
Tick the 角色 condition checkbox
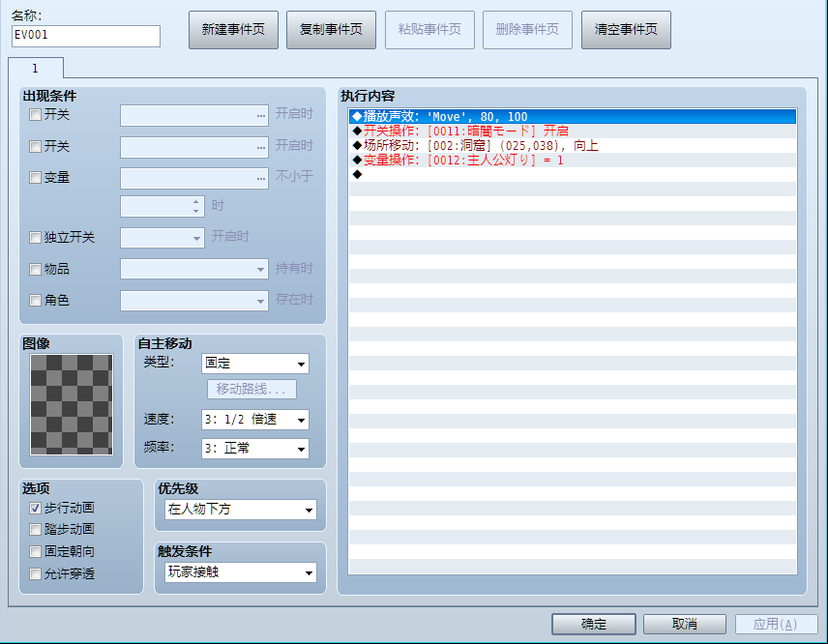(x=35, y=301)
